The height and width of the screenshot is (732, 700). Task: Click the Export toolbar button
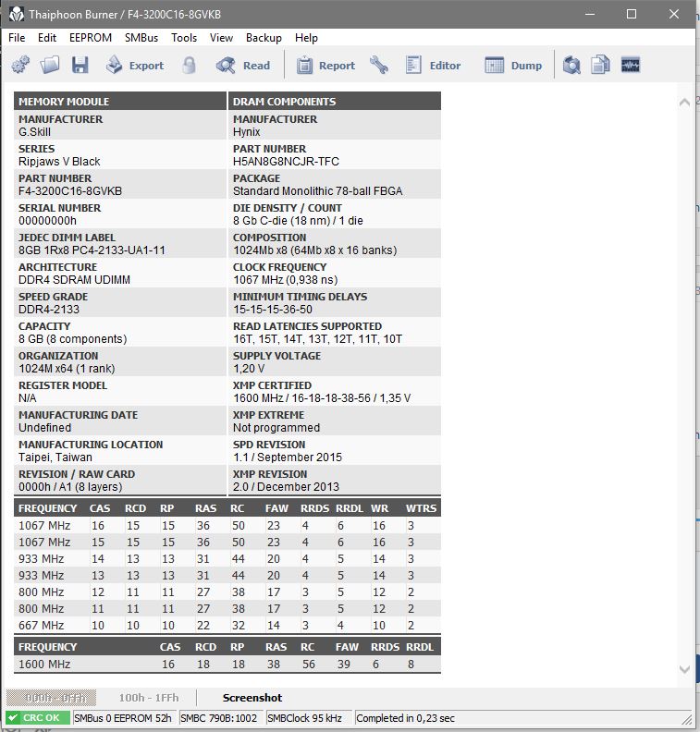pyautogui.click(x=135, y=66)
